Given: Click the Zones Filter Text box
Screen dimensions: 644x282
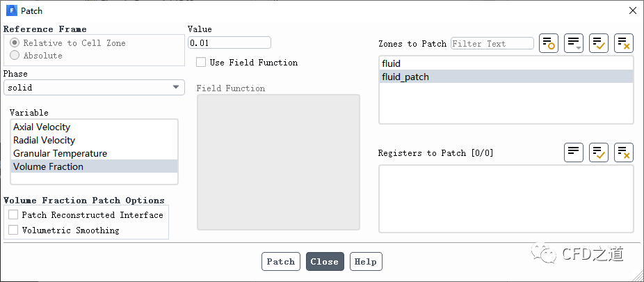Looking at the screenshot, I should (x=492, y=43).
